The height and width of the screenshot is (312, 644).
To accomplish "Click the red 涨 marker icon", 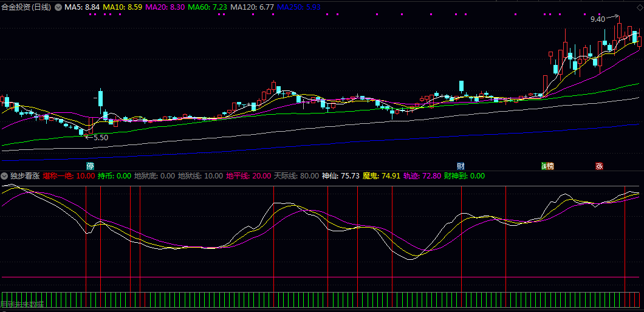I will [599, 166].
